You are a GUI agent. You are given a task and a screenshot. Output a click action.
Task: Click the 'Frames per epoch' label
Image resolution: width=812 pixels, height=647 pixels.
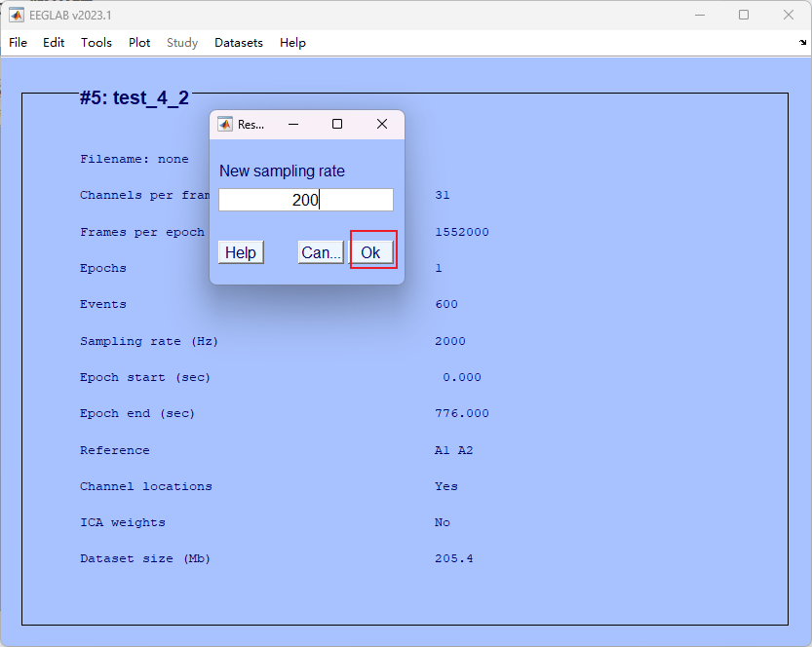pos(142,232)
